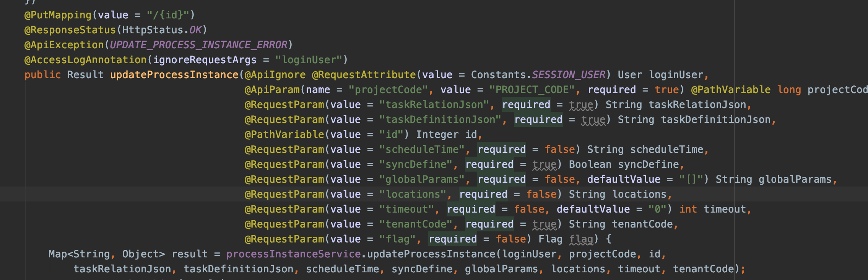The image size is (868, 280).
Task: Click tenantCode argument in service call
Action: [704, 269]
